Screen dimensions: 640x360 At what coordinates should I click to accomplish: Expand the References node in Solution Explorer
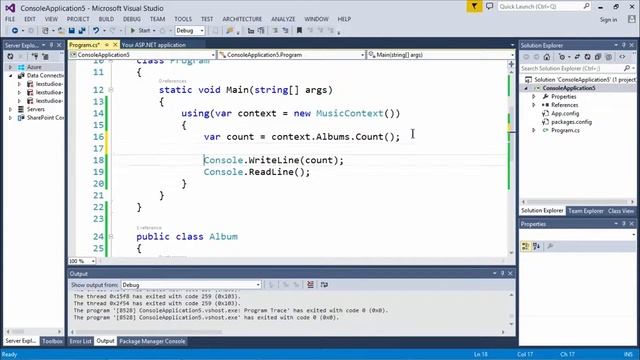(533, 105)
